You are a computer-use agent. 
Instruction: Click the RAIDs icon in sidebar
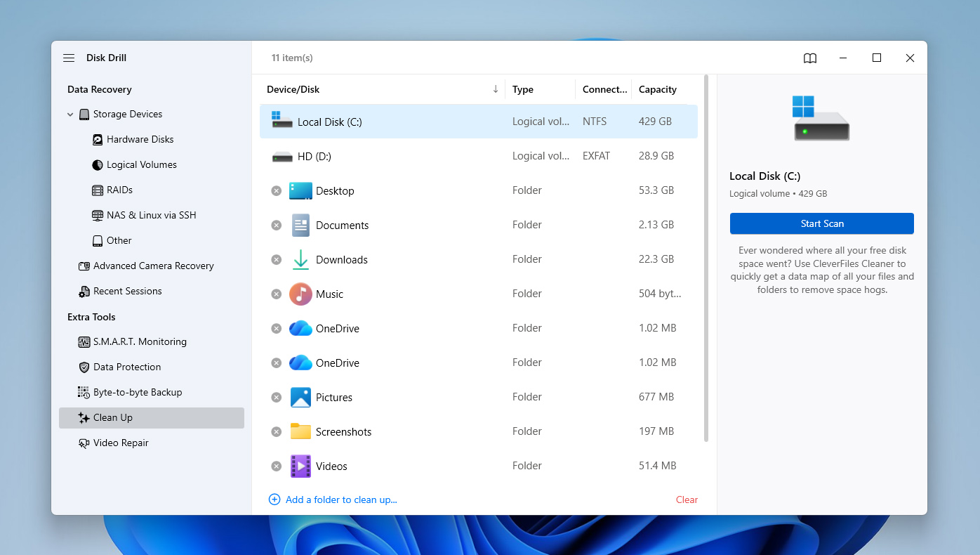[x=98, y=190]
